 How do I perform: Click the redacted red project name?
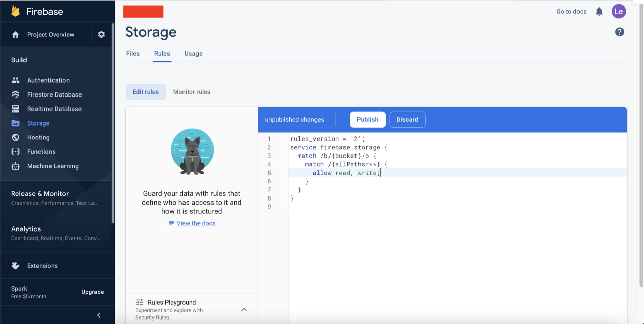tap(143, 12)
